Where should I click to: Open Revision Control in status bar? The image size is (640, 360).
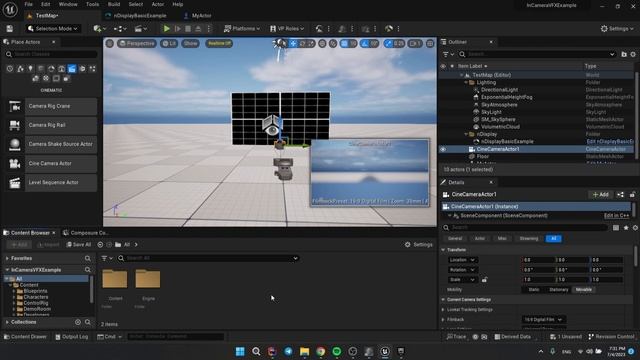click(x=611, y=337)
